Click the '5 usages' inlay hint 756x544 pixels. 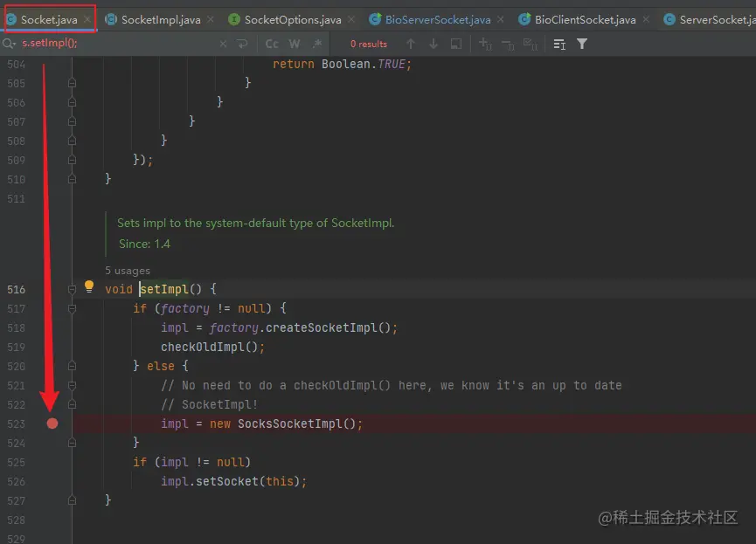tap(128, 271)
